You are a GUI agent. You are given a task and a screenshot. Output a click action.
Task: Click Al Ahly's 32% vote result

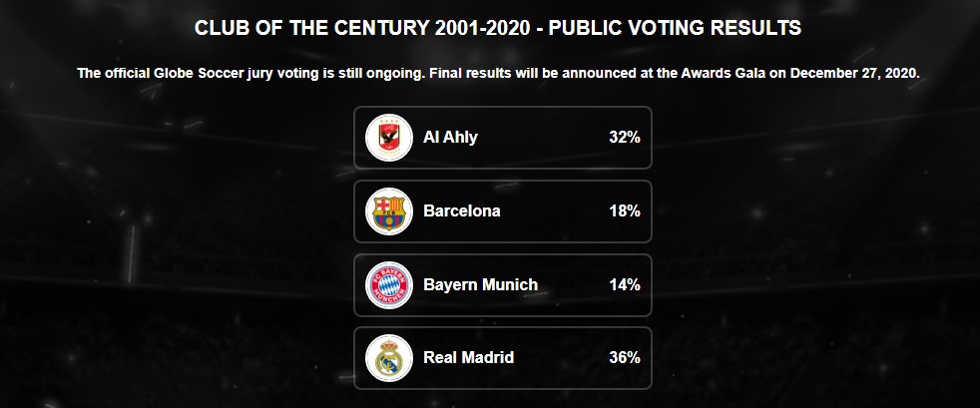pyautogui.click(x=625, y=138)
